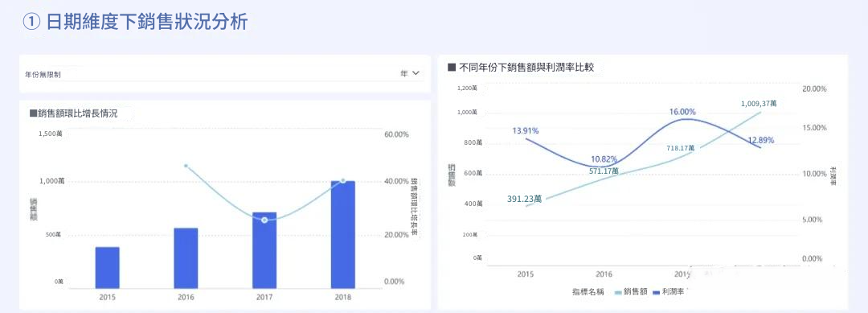This screenshot has height=313, width=868.
Task: Click the 2017 growth-rate line marker
Action: 264,220
